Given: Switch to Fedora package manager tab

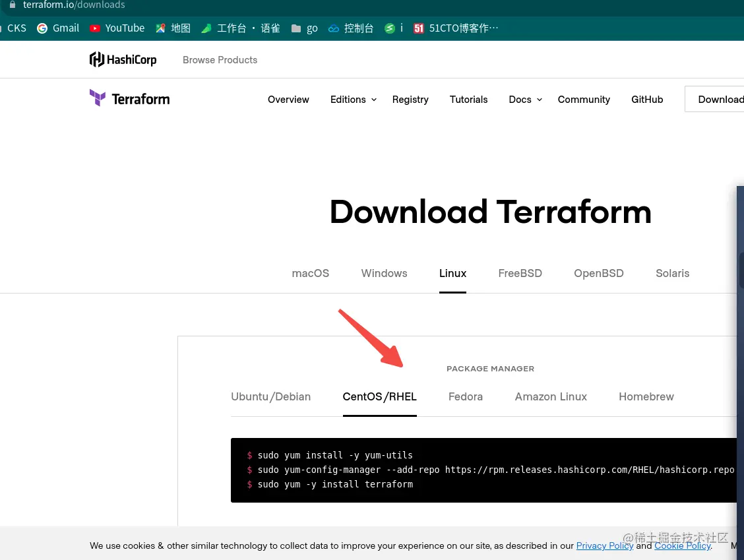Looking at the screenshot, I should pos(466,396).
